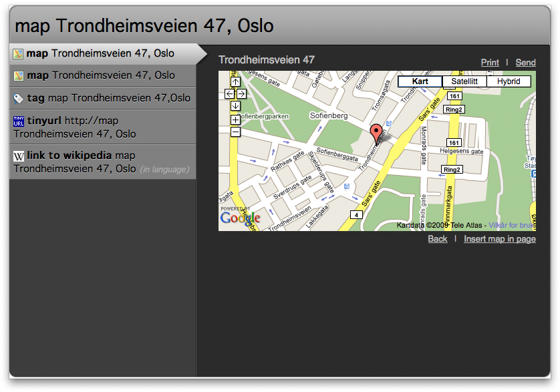Select the first highlighted map suggestion
Screen dimensions: 560x392
[x=100, y=53]
